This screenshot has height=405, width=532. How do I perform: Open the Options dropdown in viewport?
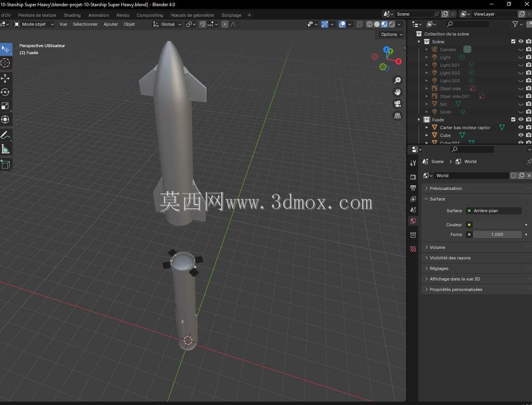point(391,34)
